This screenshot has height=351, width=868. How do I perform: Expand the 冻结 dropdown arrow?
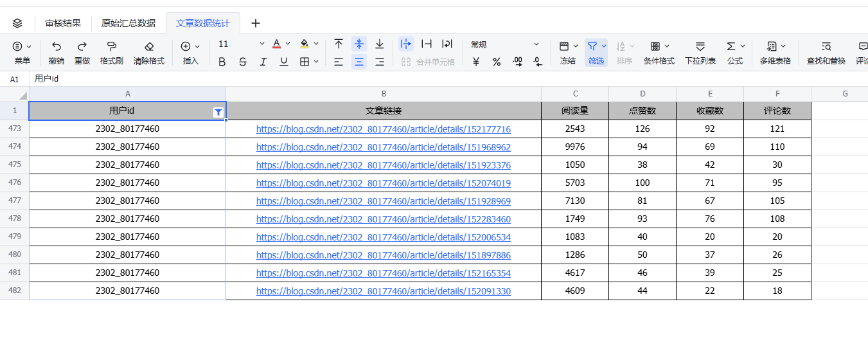click(576, 46)
